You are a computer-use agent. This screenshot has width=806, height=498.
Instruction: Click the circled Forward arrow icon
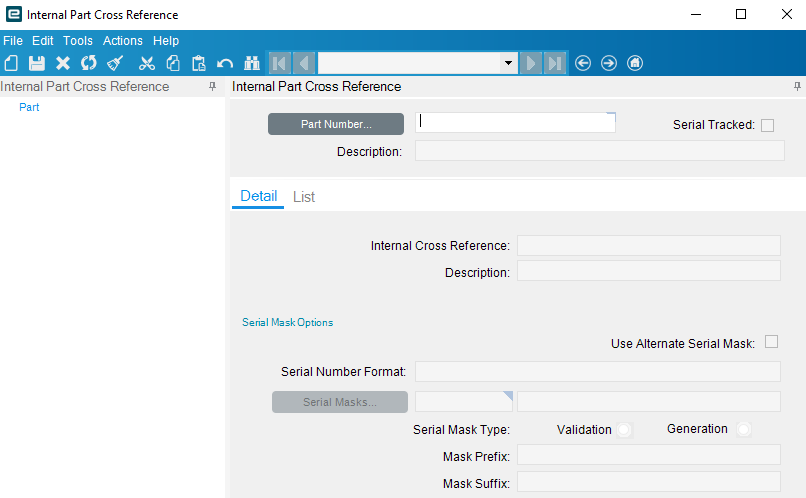(609, 63)
